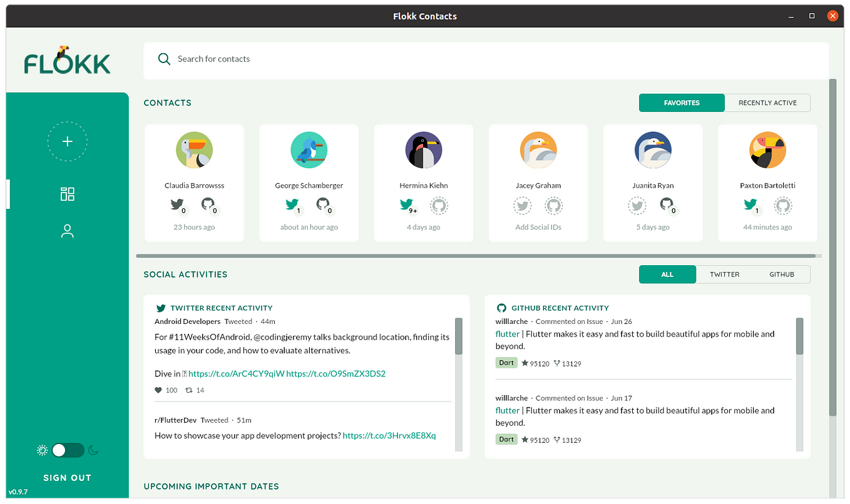Toggle the light/dark theme switch

[x=68, y=450]
